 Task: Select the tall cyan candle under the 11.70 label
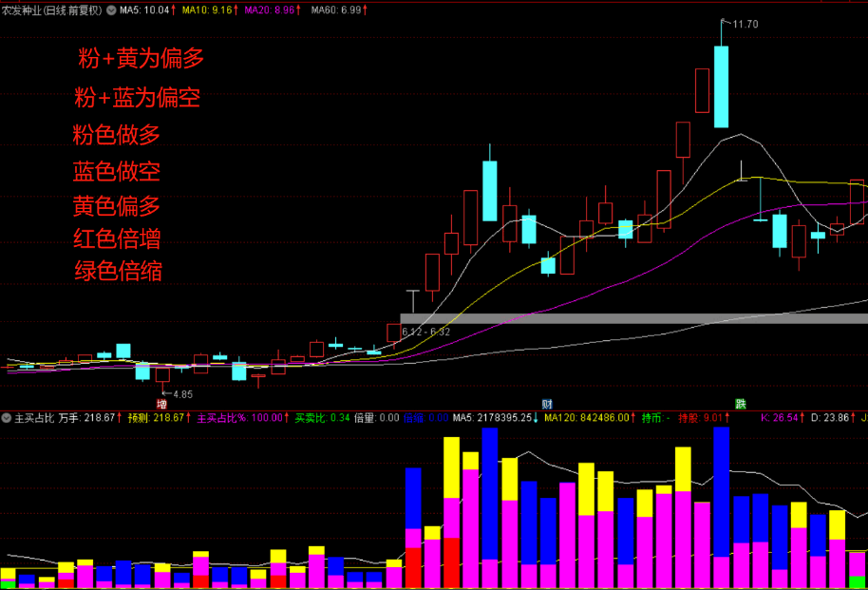coord(722,86)
